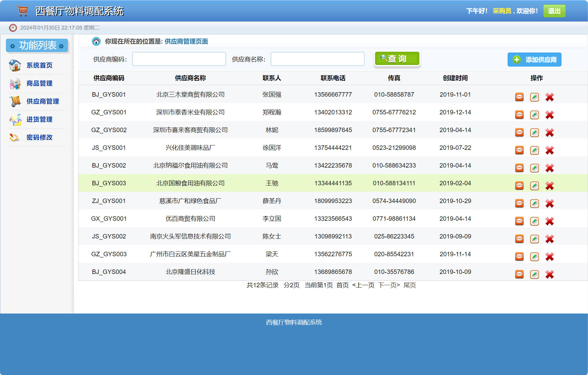Click view icon for BJ_GYS001 supplier
Image resolution: width=588 pixels, height=375 pixels.
519,97
